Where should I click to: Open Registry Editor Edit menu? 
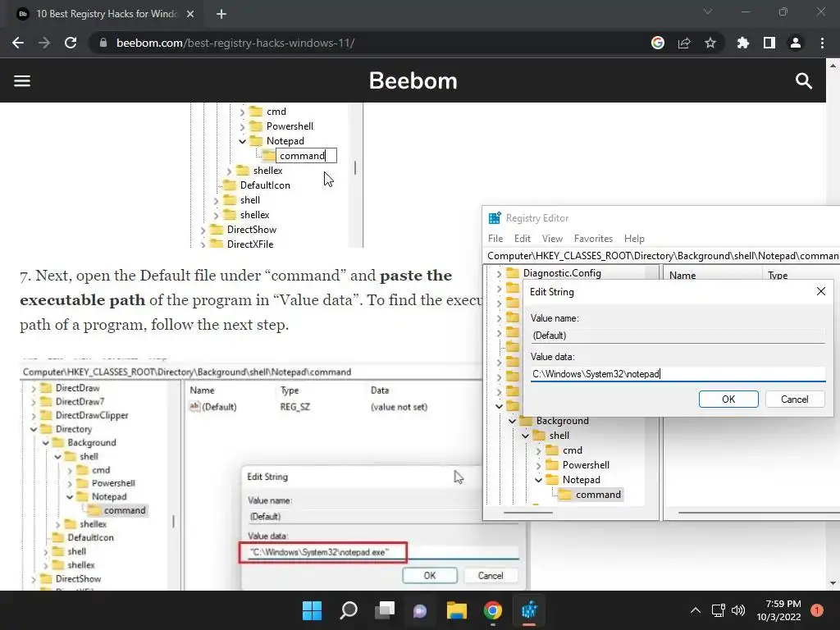pyautogui.click(x=523, y=239)
